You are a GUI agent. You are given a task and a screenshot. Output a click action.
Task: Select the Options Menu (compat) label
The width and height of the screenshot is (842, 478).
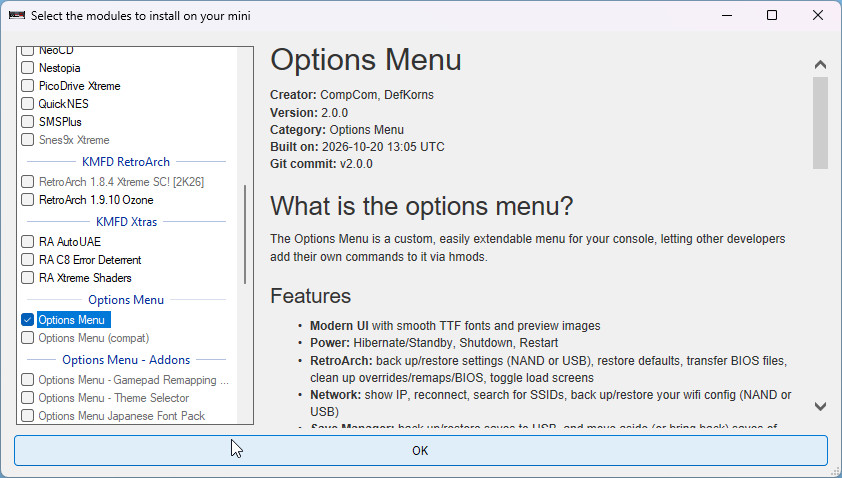click(93, 338)
